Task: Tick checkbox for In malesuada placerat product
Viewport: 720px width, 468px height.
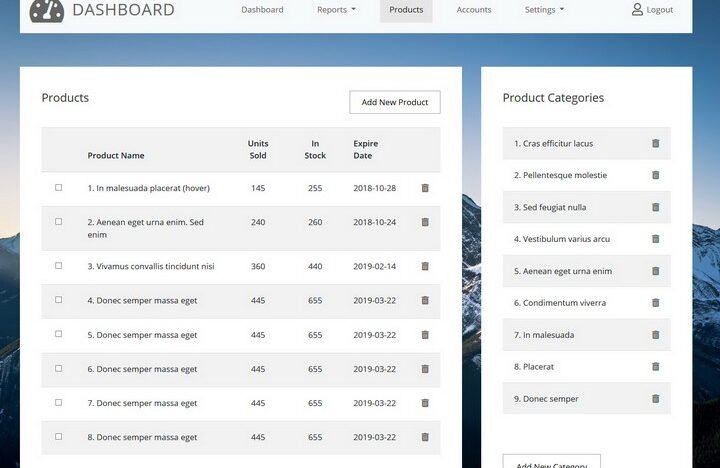Action: click(x=58, y=187)
